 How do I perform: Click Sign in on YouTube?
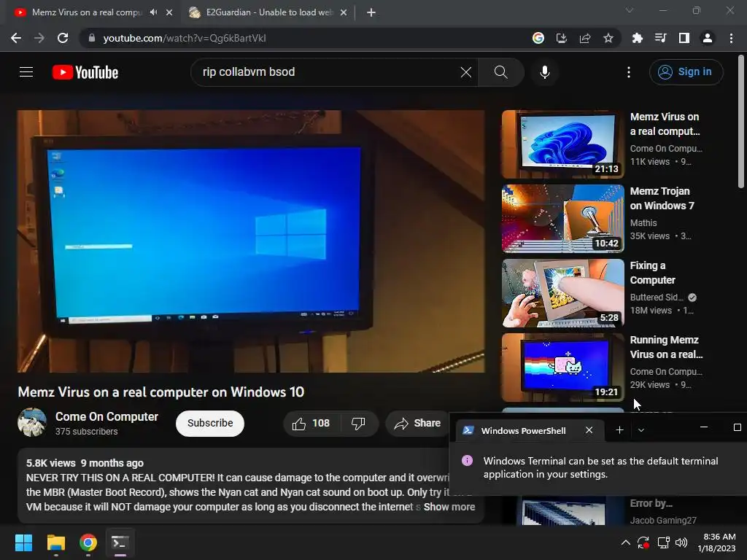click(686, 72)
